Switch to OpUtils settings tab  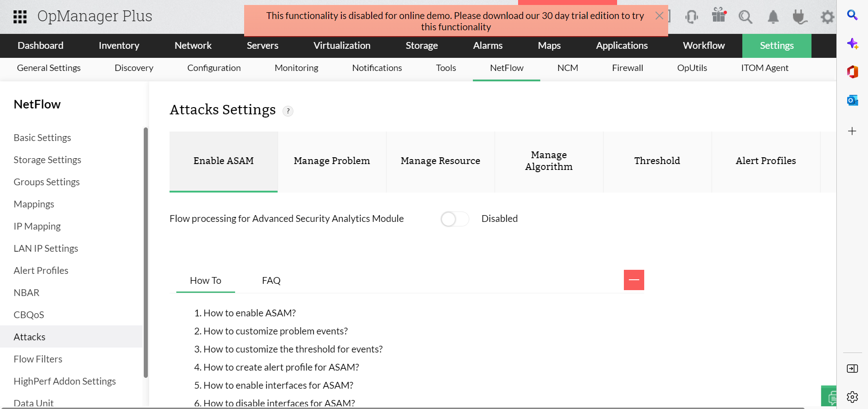click(692, 68)
